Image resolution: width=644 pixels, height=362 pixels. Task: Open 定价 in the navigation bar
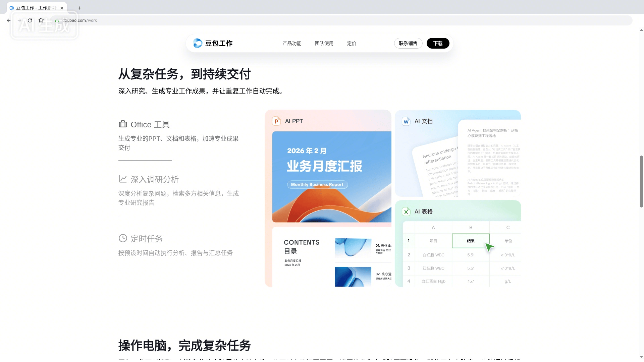[x=352, y=43]
